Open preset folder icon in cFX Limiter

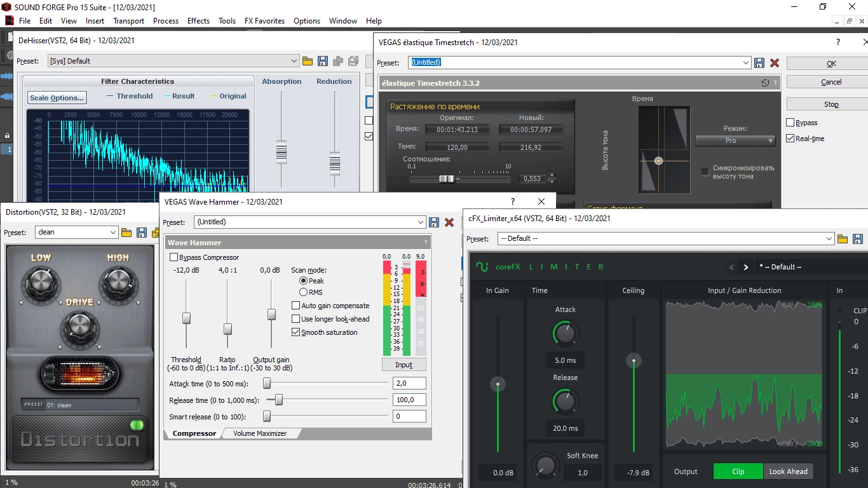tap(843, 239)
